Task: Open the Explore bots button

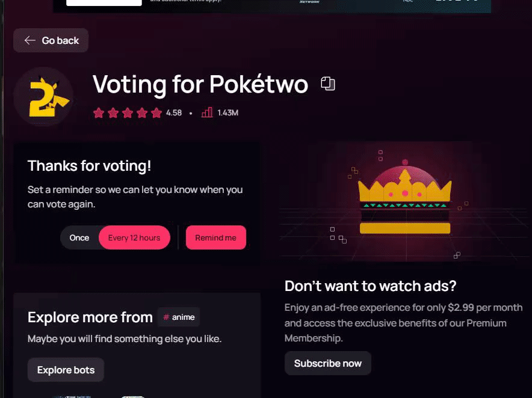Action: (x=66, y=370)
